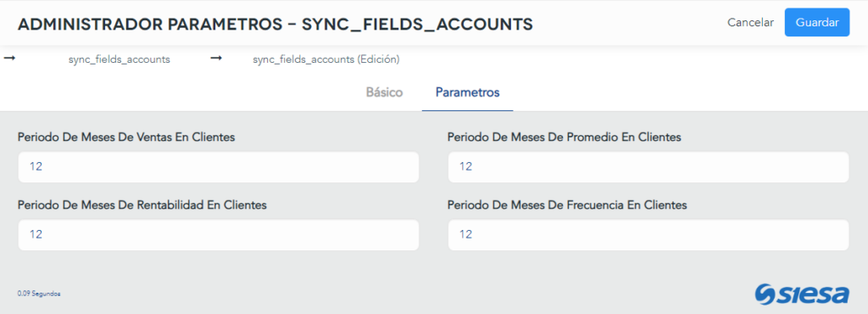Click Cancelar to discard the edit

coord(751,23)
